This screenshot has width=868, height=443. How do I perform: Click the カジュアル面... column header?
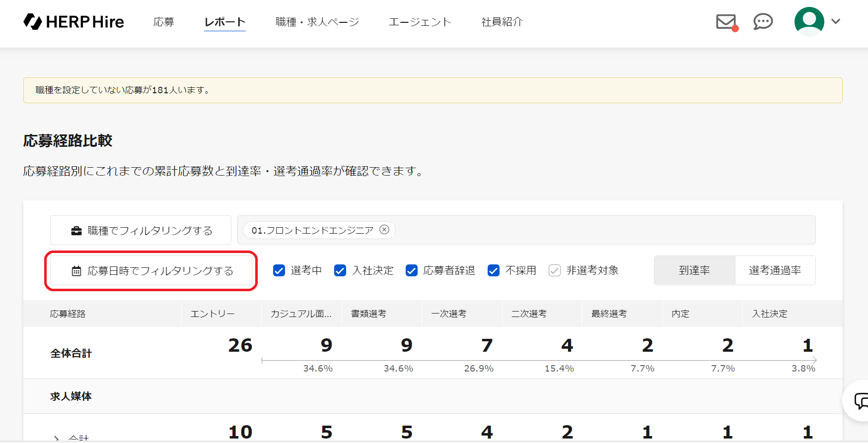301,314
